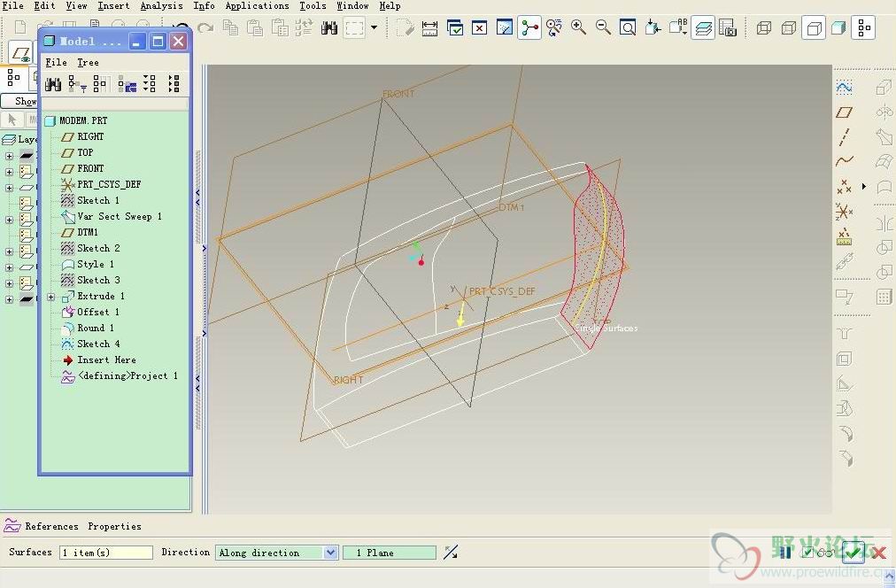Select the dashed selection box tool
896x588 pixels.
coord(354,27)
